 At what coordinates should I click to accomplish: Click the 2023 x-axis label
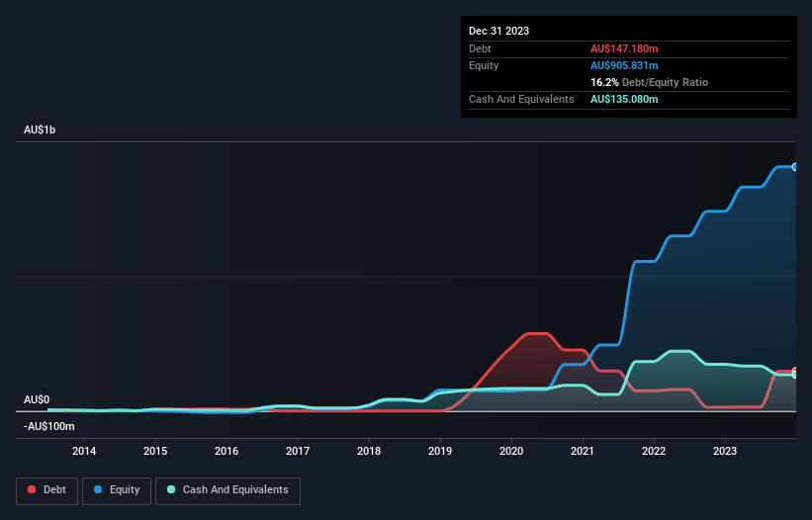(x=725, y=451)
